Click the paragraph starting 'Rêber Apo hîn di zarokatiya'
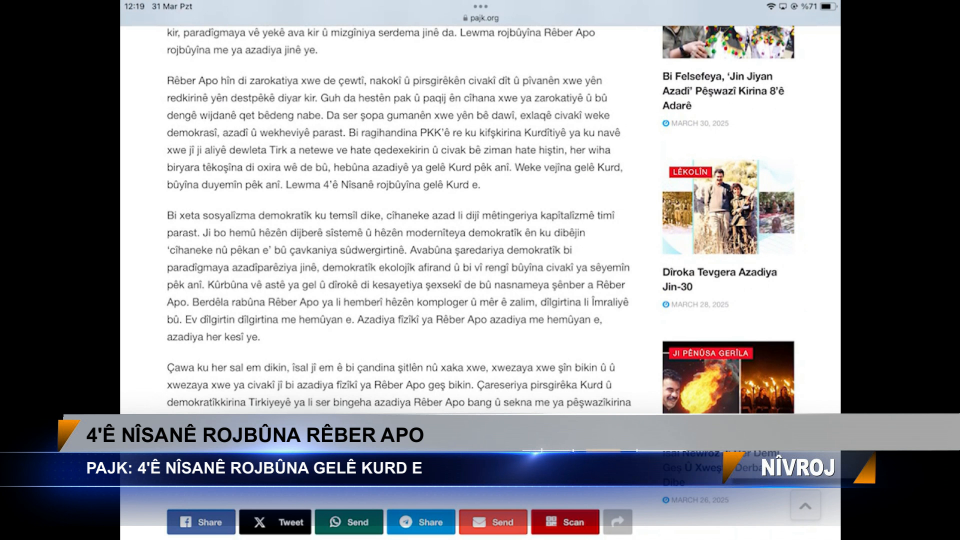The width and height of the screenshot is (960, 540). click(x=394, y=132)
